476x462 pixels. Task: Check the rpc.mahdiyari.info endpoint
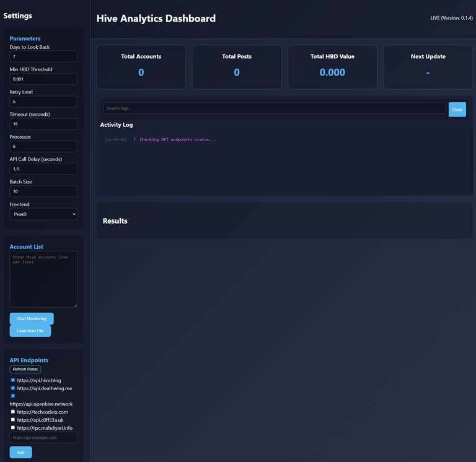point(13,428)
